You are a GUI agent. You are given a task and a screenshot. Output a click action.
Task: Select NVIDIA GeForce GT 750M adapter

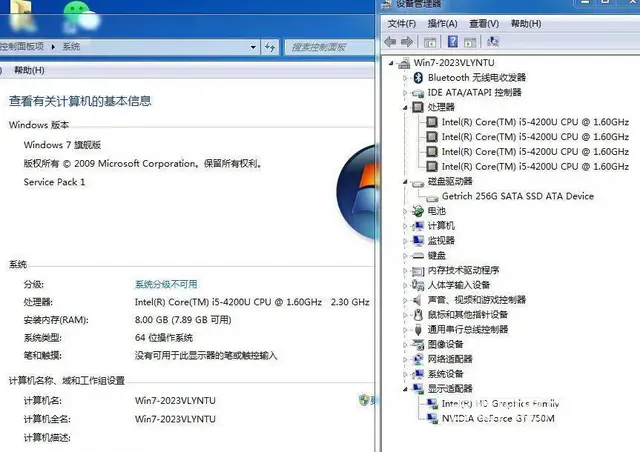pyautogui.click(x=498, y=419)
